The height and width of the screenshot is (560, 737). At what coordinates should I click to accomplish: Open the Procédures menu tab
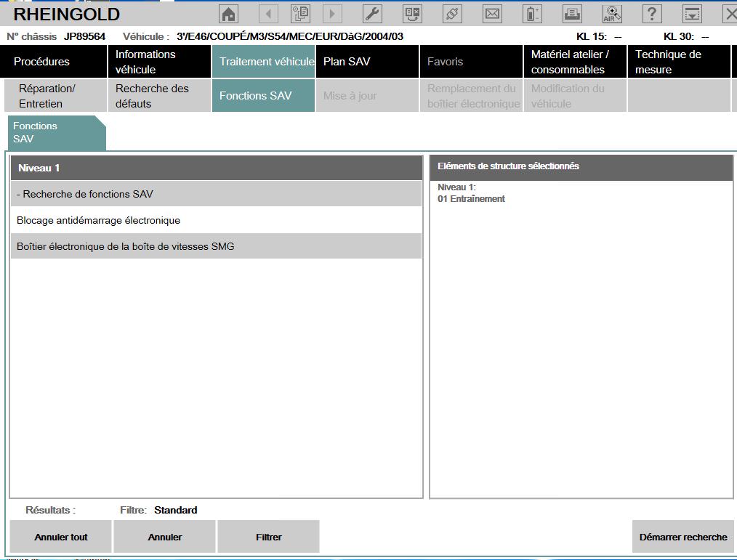pyautogui.click(x=54, y=62)
